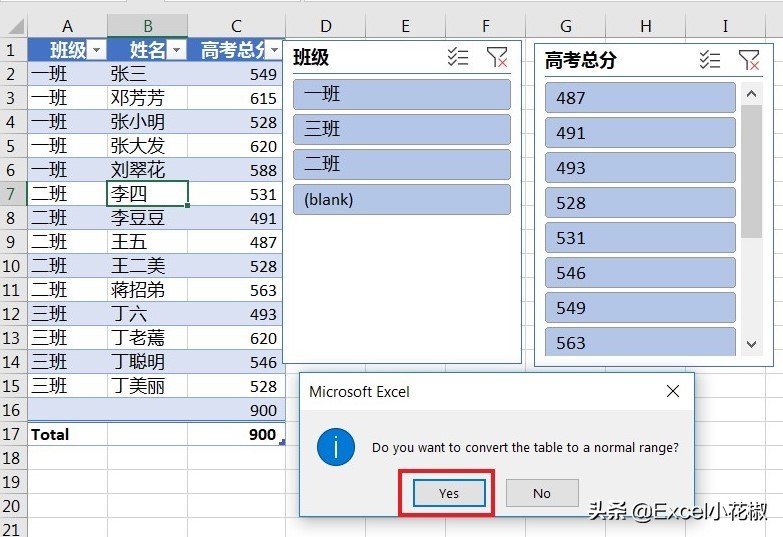Select column D header
The image size is (783, 537).
coord(326,26)
